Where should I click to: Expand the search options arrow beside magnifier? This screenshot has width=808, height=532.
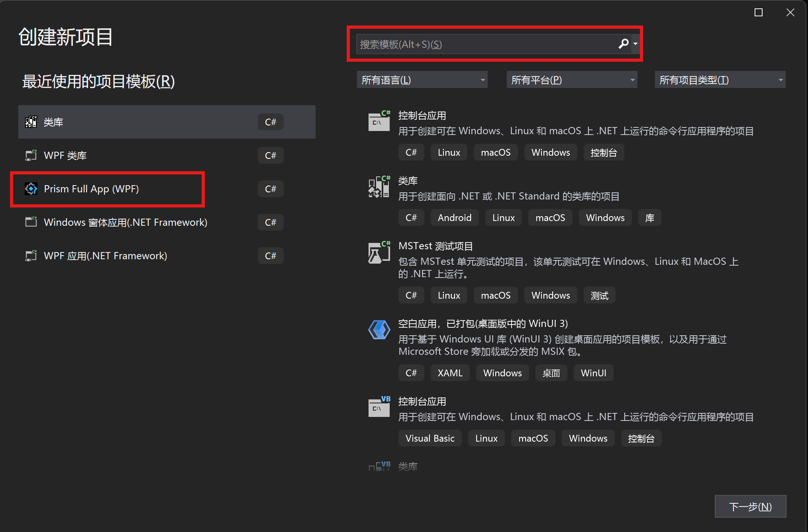click(635, 44)
